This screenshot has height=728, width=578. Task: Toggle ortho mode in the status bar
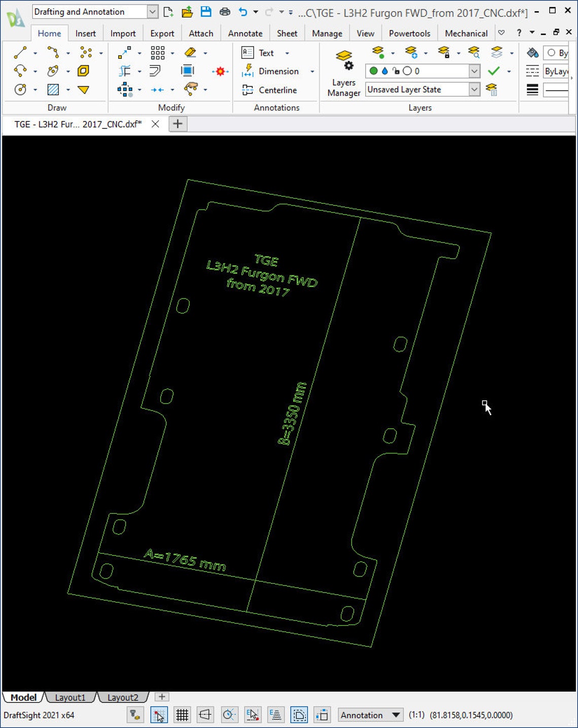[206, 715]
